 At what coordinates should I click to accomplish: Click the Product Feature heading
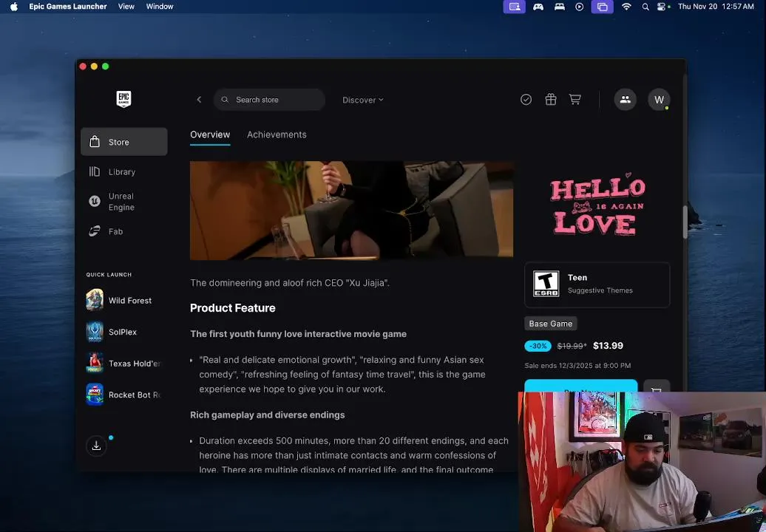pos(232,308)
